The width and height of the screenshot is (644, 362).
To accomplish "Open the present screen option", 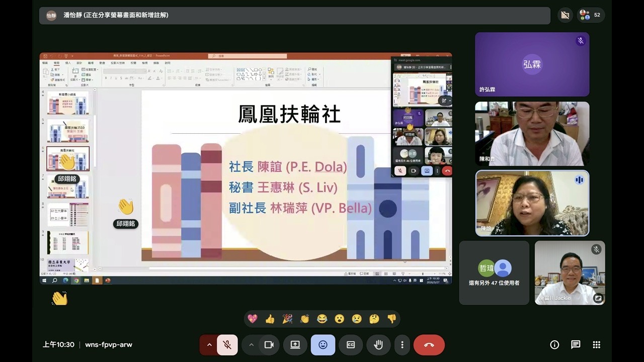I will (x=295, y=345).
